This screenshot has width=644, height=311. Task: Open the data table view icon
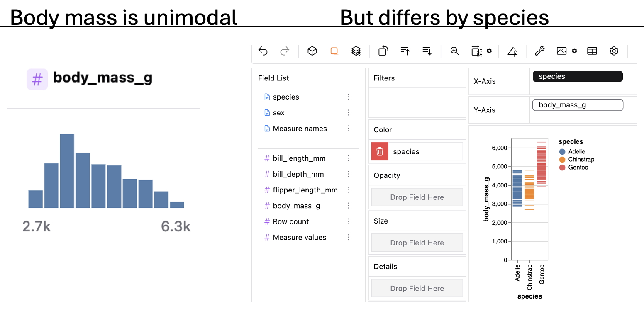(592, 51)
